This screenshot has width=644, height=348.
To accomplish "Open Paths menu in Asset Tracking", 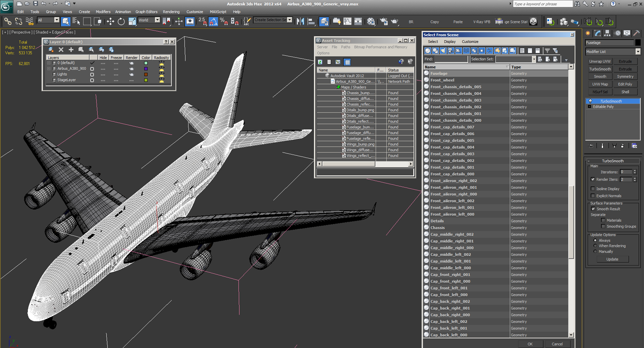I will tap(345, 47).
